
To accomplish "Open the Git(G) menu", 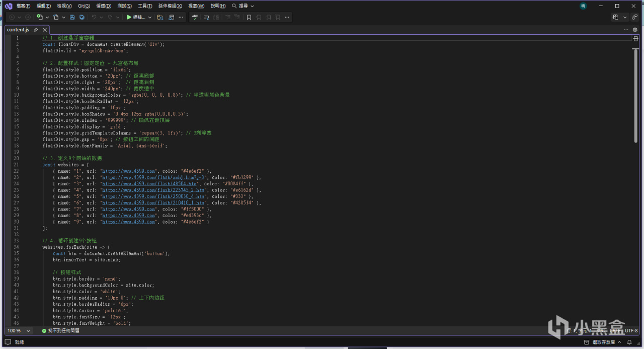I will [x=84, y=6].
